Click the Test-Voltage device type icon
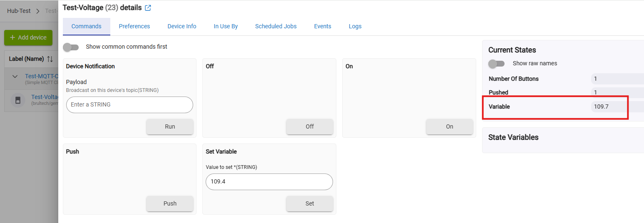The height and width of the screenshot is (223, 644). tap(18, 100)
